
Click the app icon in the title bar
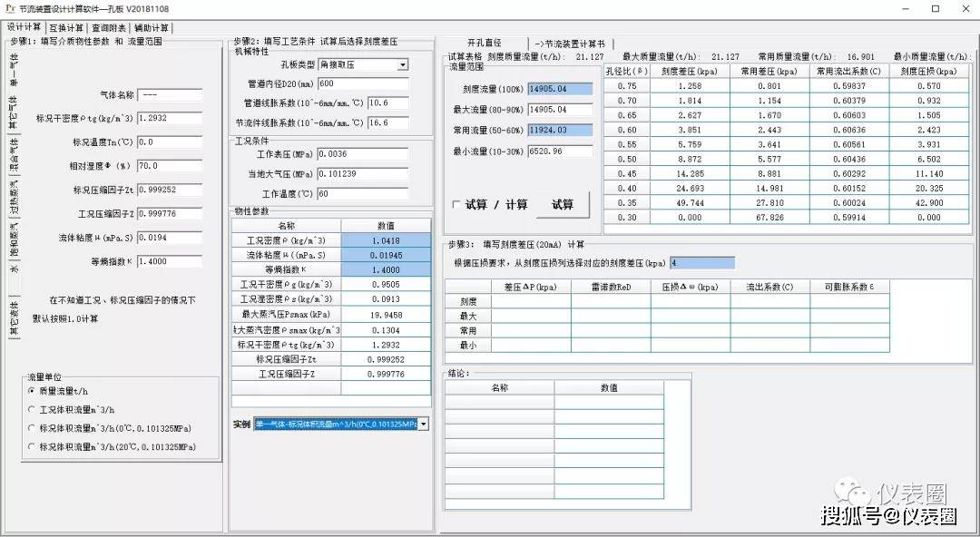pos(8,8)
